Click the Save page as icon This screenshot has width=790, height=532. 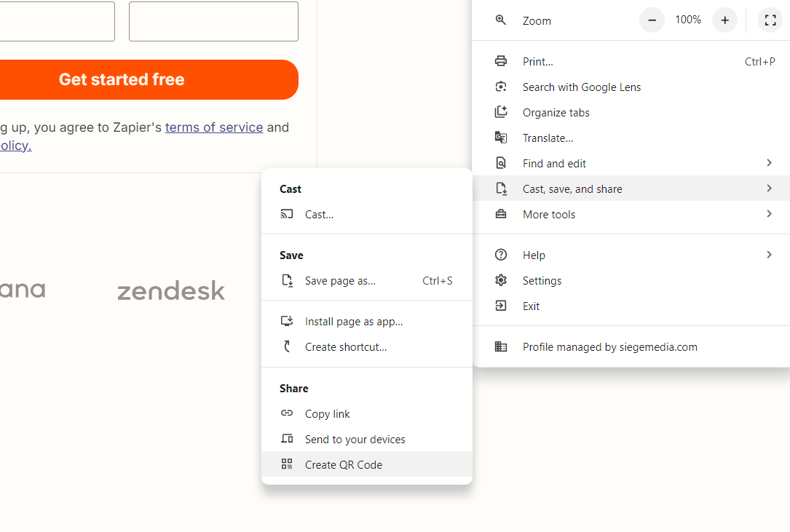(287, 280)
